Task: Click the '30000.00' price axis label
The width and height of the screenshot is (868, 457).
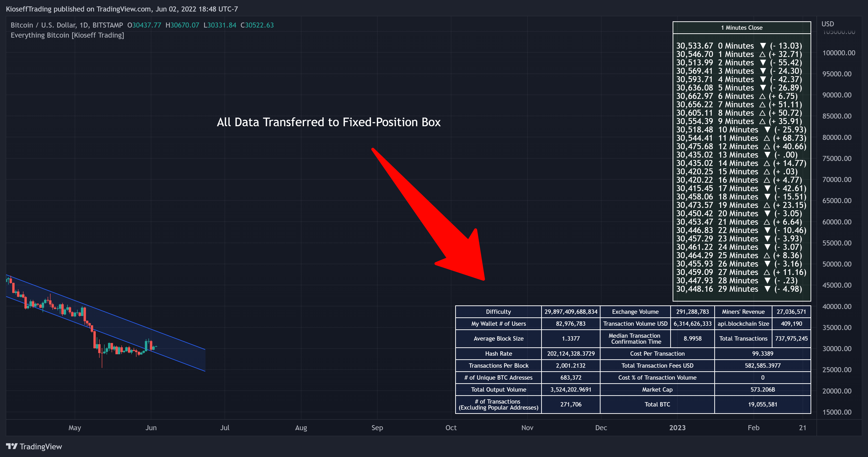Action: tap(837, 349)
